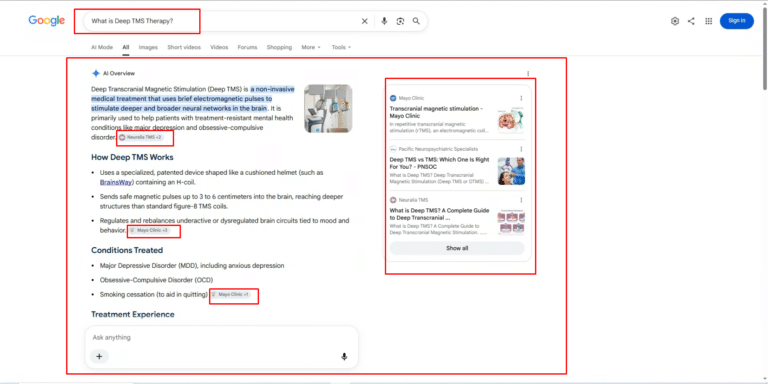The width and height of the screenshot is (768, 384).
Task: Open AI Overview three-dot menu
Action: click(528, 73)
